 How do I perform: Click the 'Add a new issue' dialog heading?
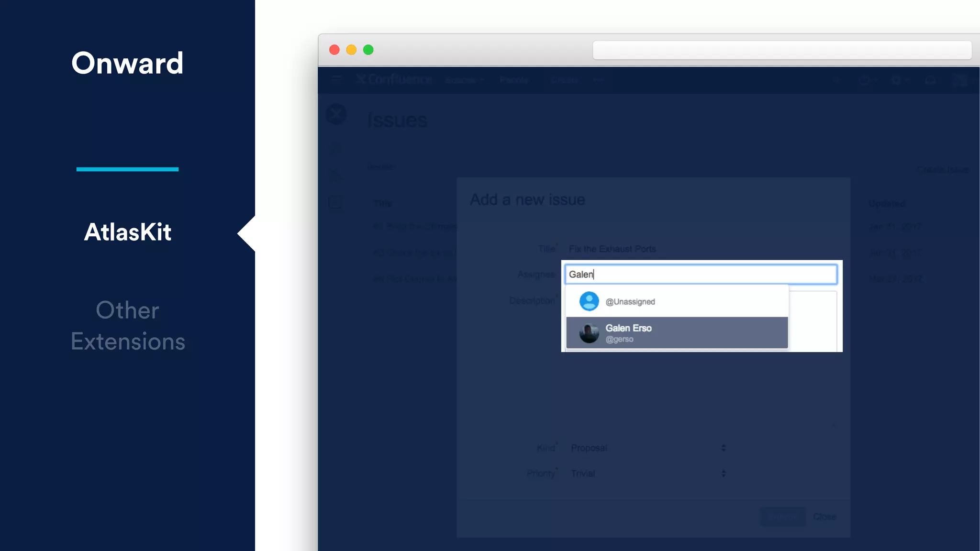(x=527, y=199)
